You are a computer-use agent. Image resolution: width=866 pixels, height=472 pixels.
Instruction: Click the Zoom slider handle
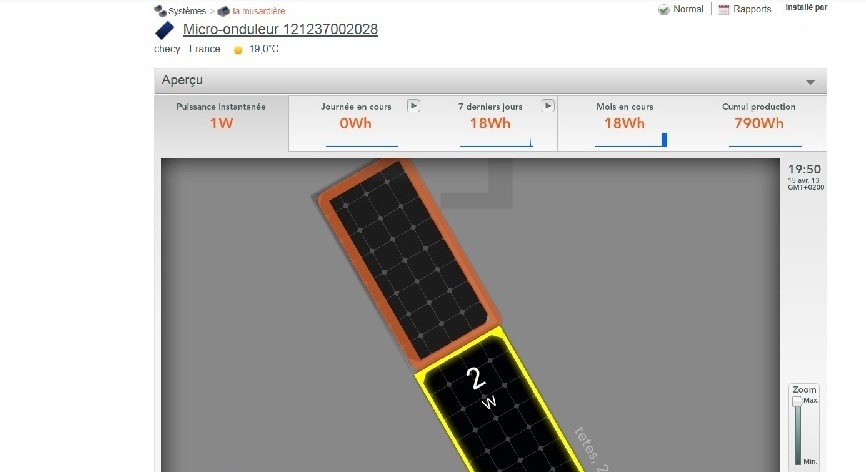click(x=797, y=402)
